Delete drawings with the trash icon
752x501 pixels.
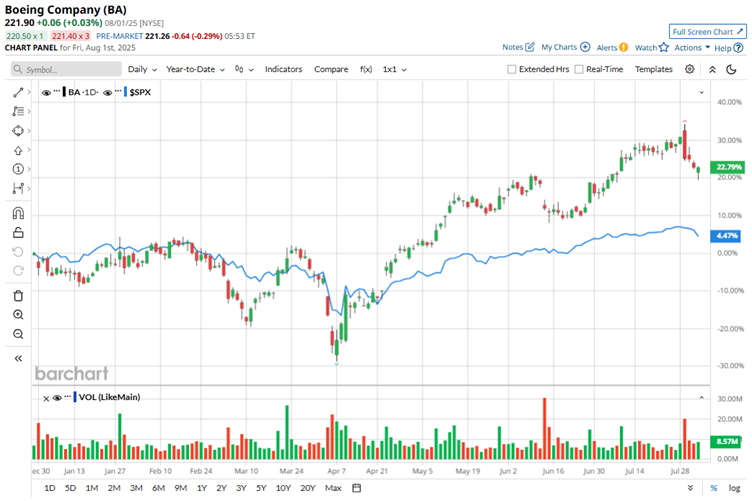click(18, 296)
